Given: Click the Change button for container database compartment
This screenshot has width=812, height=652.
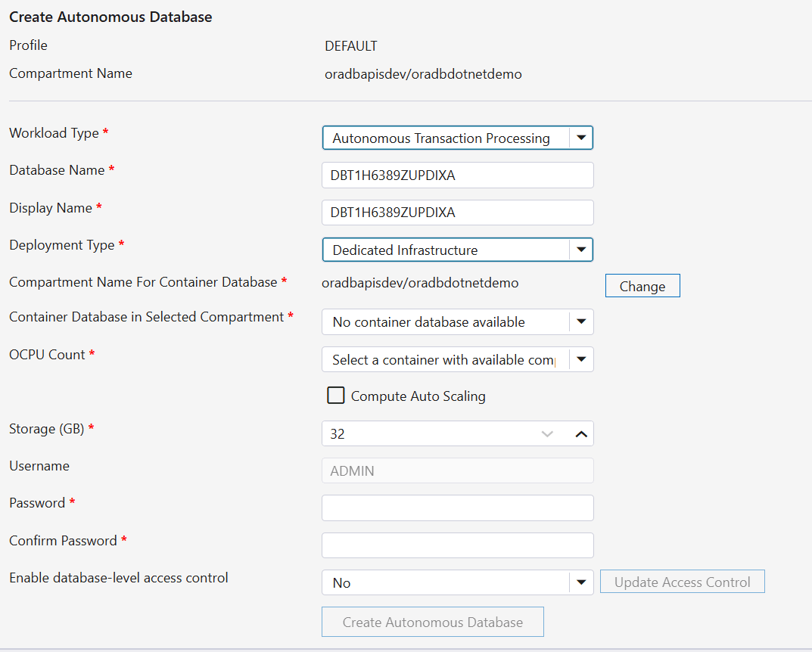Looking at the screenshot, I should coord(642,285).
